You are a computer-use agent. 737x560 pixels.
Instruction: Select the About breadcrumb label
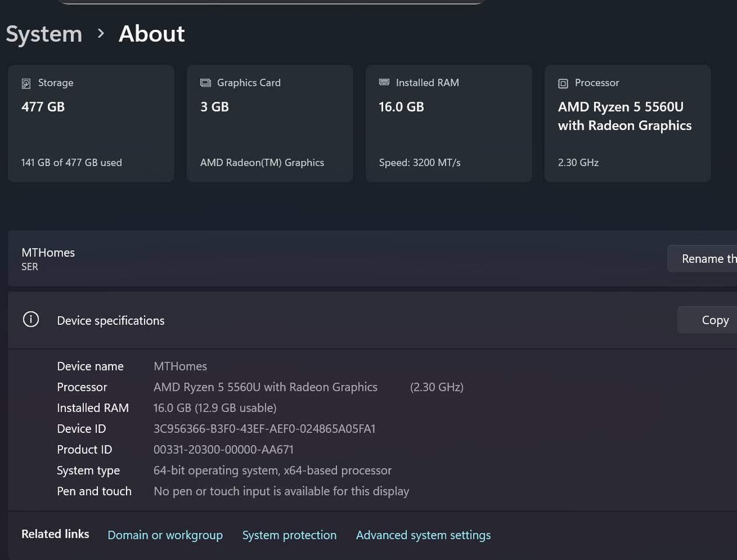[151, 34]
